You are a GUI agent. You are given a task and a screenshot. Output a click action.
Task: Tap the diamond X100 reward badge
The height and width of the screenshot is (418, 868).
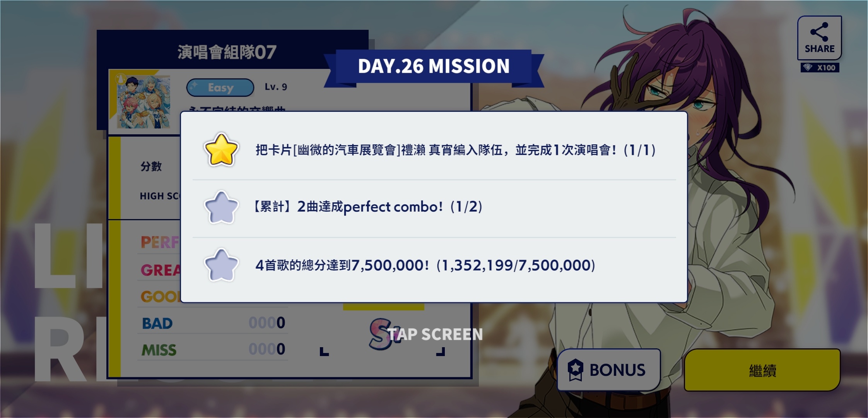[x=820, y=68]
